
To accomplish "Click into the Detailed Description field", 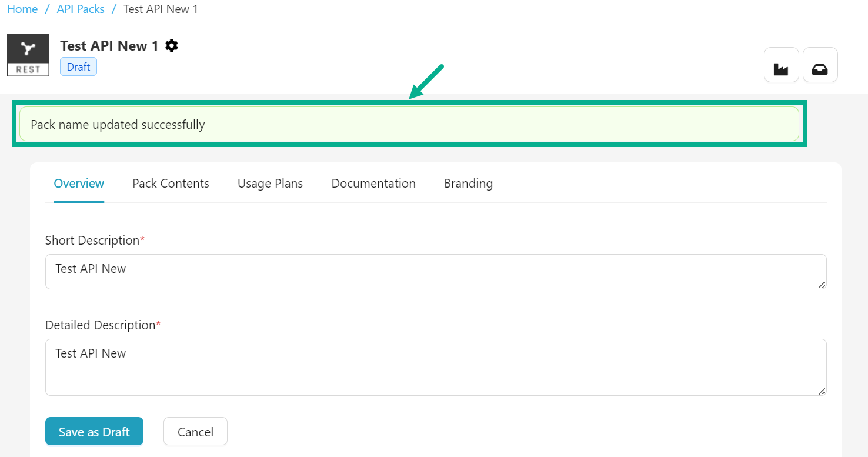I will pyautogui.click(x=435, y=366).
